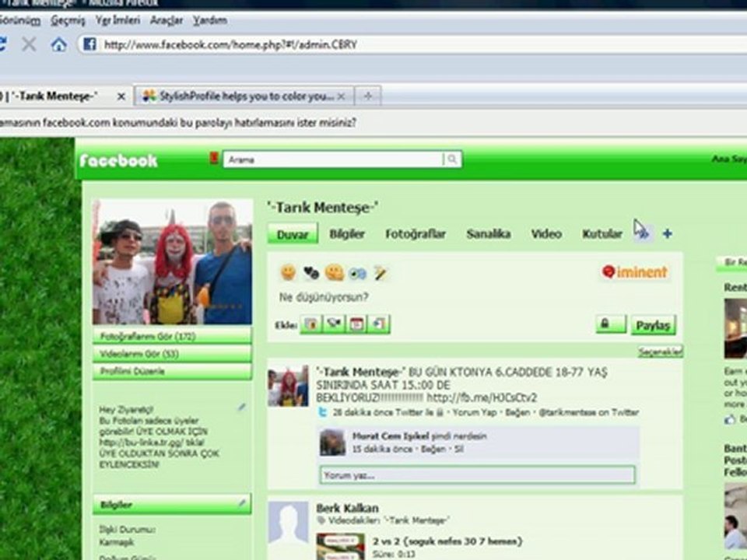Image resolution: width=747 pixels, height=560 pixels.
Task: Switch to the Kutular tab
Action: click(x=602, y=234)
